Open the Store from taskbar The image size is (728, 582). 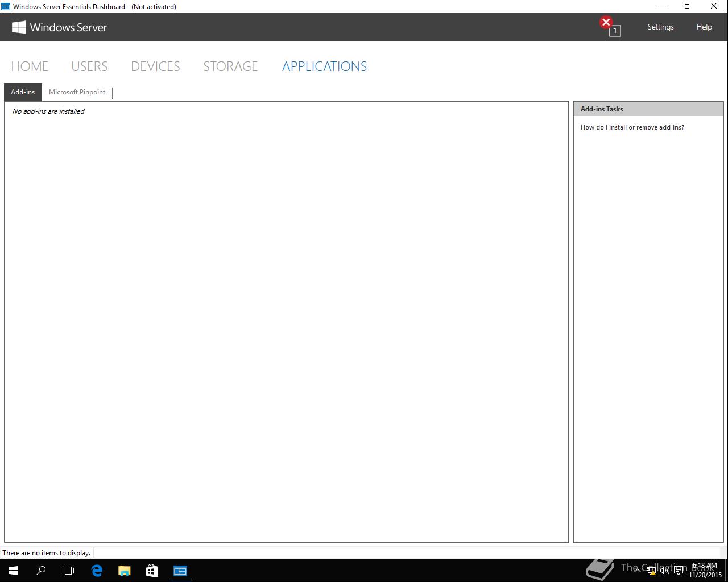pos(152,571)
